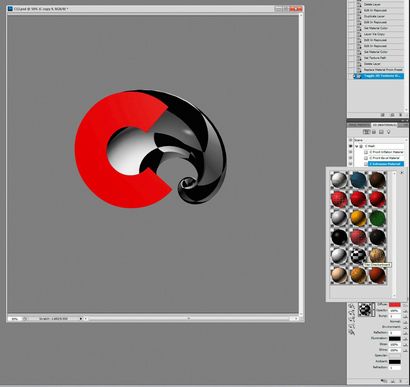This screenshot has height=387, width=410.
Task: Click the delete trash icon in History panel
Action: pyautogui.click(x=400, y=115)
